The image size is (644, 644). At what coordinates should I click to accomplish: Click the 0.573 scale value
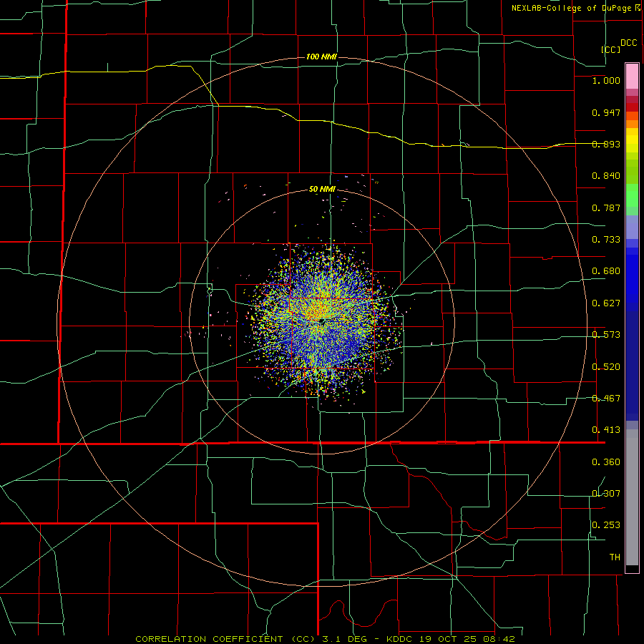[x=606, y=335]
